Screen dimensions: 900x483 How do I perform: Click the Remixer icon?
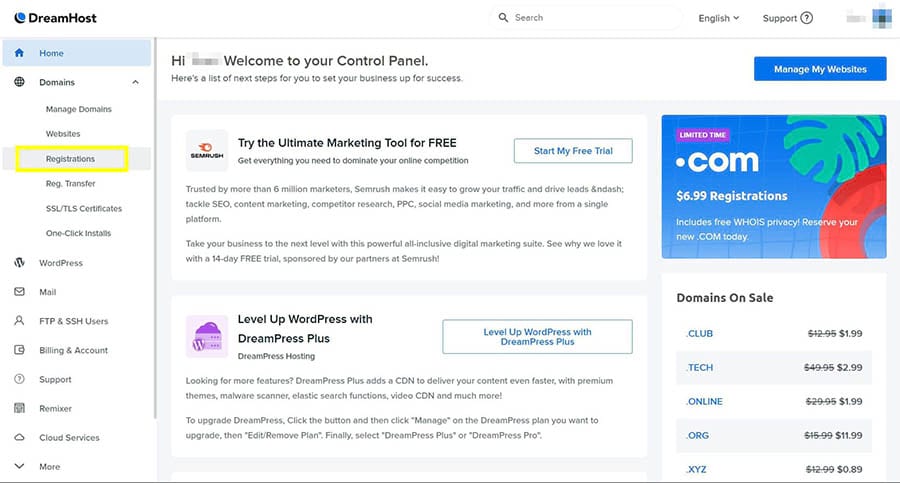20,408
